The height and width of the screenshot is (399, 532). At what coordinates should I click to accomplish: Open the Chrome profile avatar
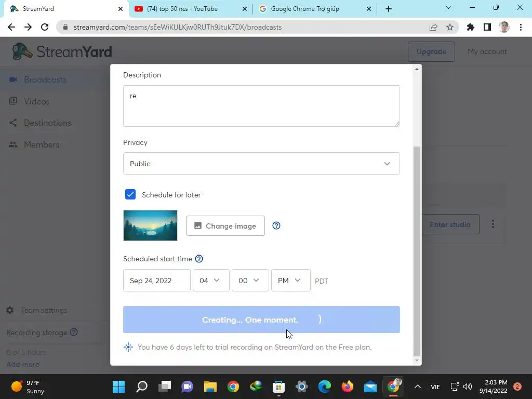click(x=504, y=27)
